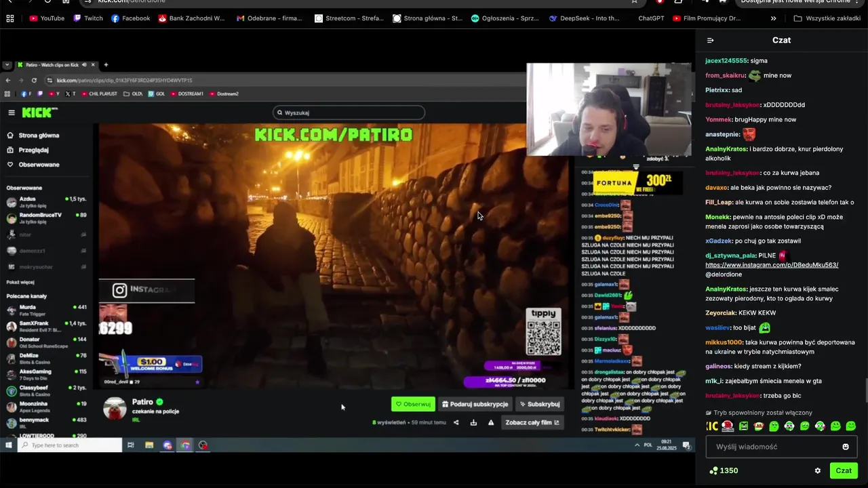The height and width of the screenshot is (488, 868).
Task: Open the Instagram link from dj_sztywna_pala
Action: (x=772, y=265)
